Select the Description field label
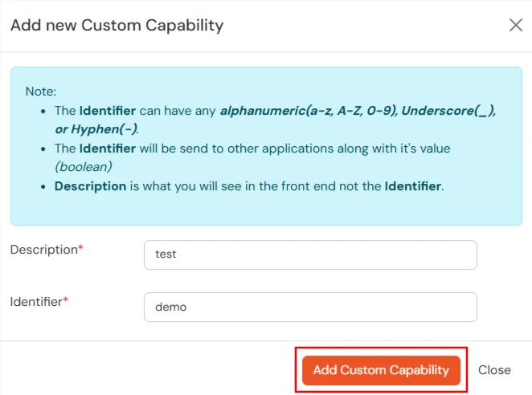The height and width of the screenshot is (395, 532). [x=47, y=250]
